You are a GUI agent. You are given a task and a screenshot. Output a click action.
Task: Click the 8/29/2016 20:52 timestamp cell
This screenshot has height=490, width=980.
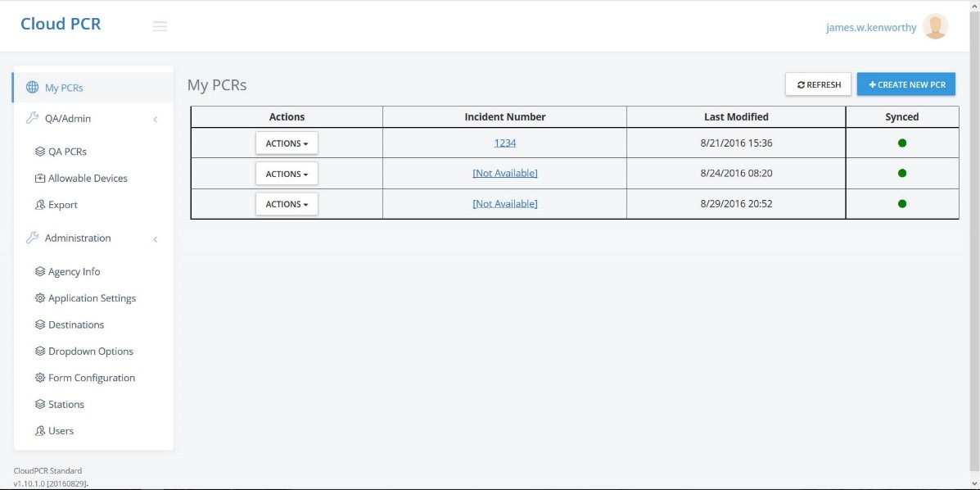[736, 203]
